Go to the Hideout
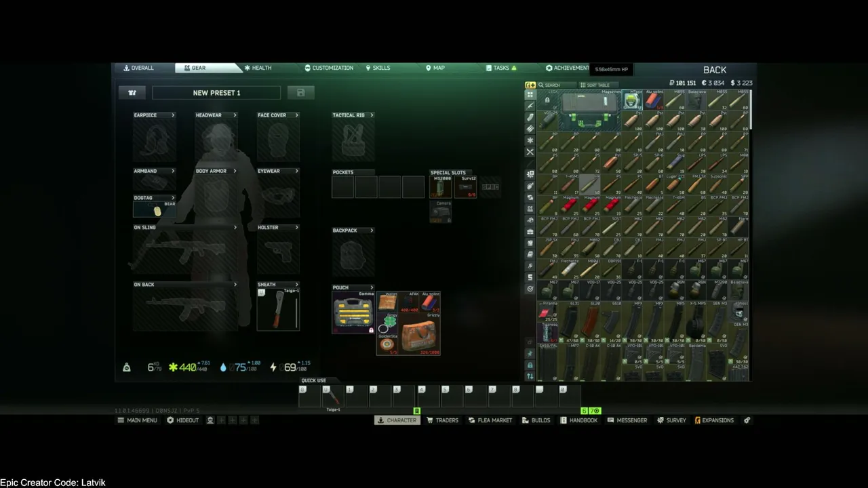 point(183,420)
